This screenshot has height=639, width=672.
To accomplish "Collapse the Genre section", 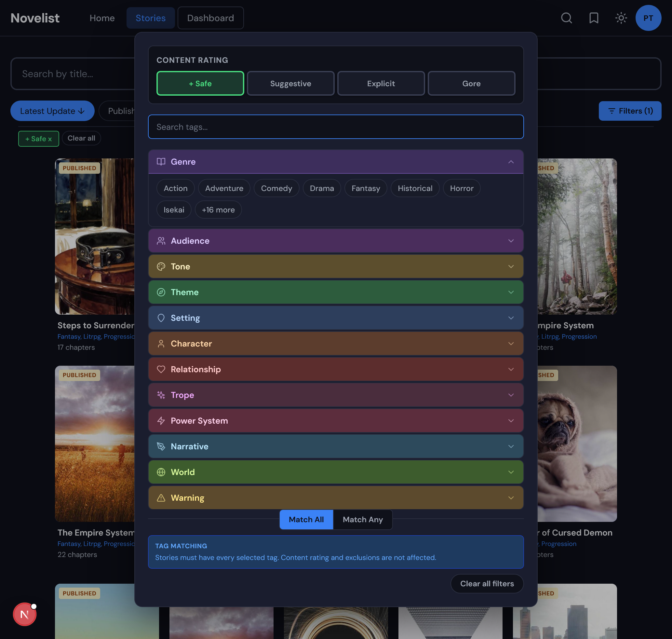I will click(511, 162).
